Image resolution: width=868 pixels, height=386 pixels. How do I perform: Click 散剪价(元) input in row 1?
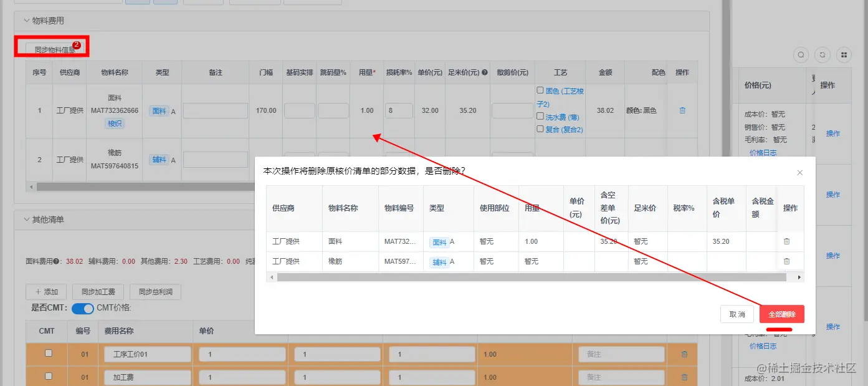pos(512,110)
